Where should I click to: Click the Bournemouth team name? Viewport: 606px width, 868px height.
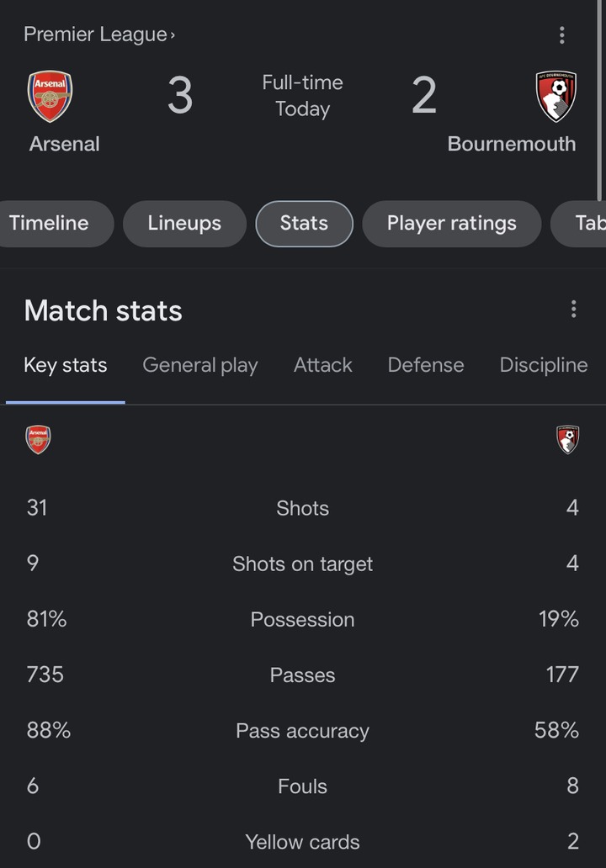tap(511, 144)
